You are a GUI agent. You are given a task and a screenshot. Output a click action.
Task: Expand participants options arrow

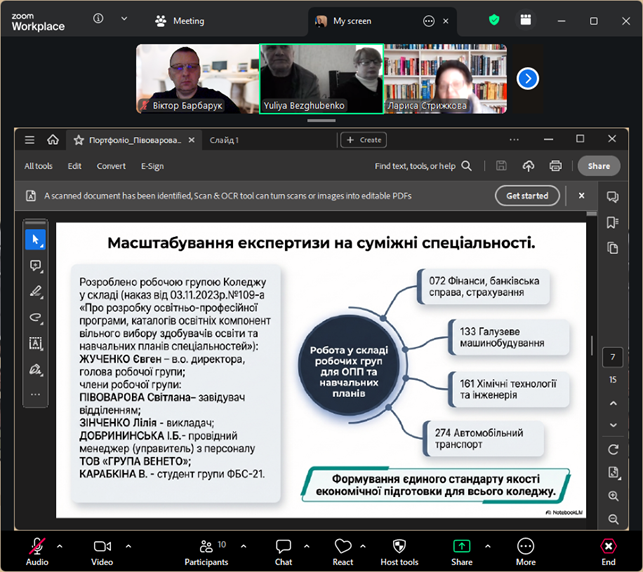(244, 546)
